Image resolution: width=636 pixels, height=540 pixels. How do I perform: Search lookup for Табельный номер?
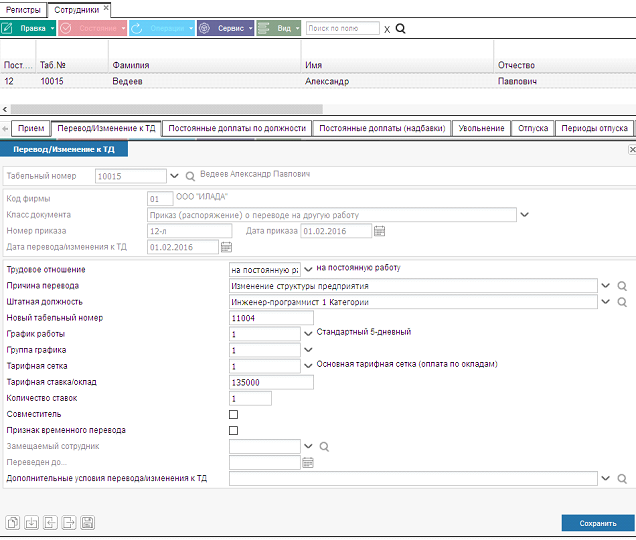190,176
